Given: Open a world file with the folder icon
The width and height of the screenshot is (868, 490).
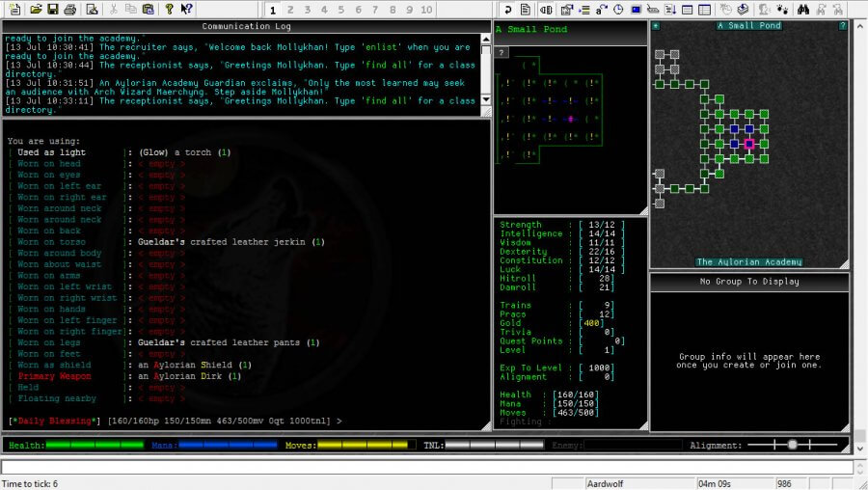Looking at the screenshot, I should 36,9.
